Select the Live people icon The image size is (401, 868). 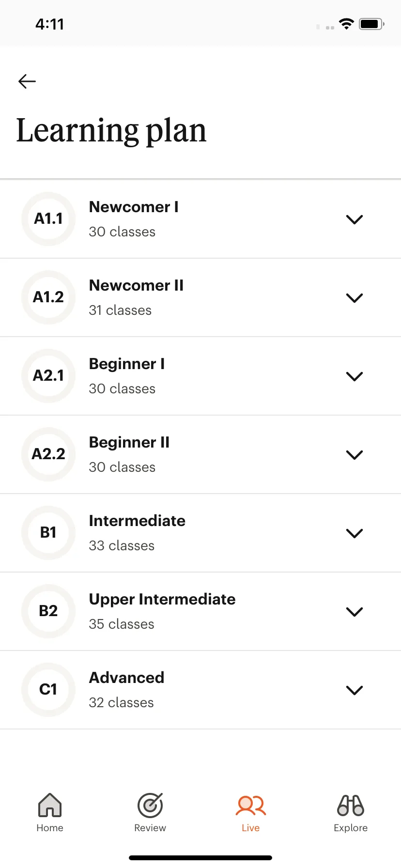(x=251, y=806)
